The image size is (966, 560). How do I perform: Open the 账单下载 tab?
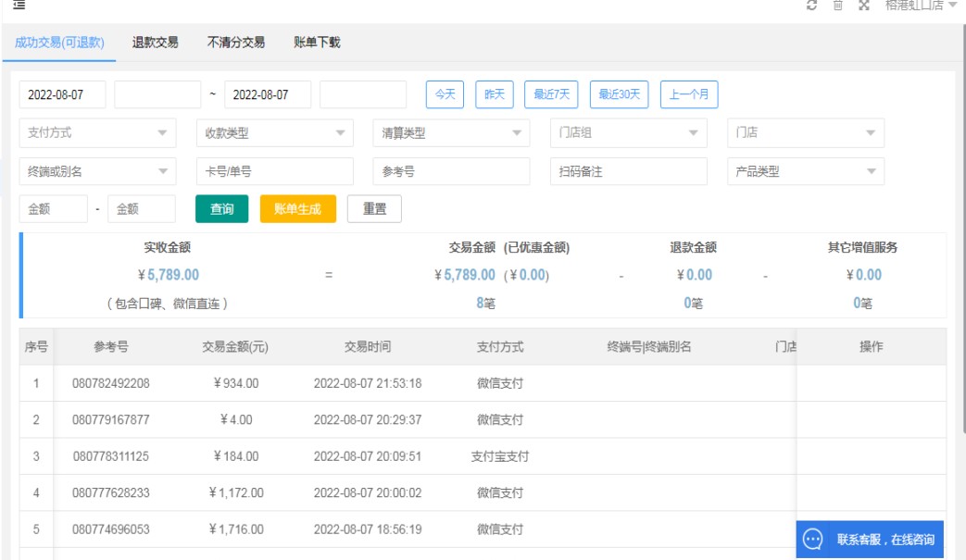click(317, 43)
